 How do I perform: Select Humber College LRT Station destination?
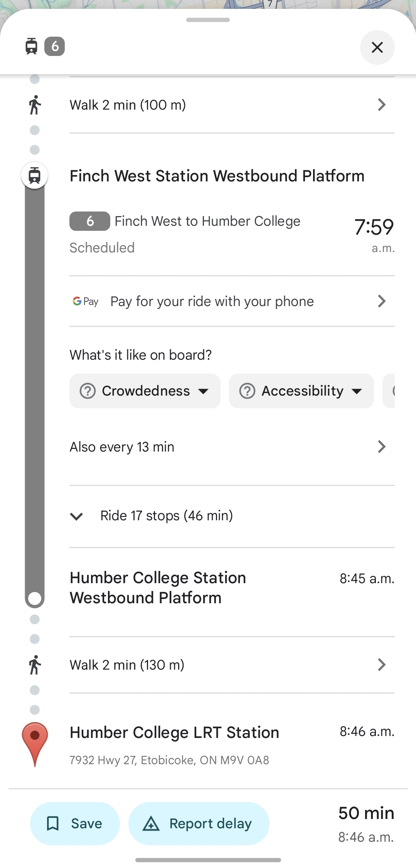tap(174, 733)
